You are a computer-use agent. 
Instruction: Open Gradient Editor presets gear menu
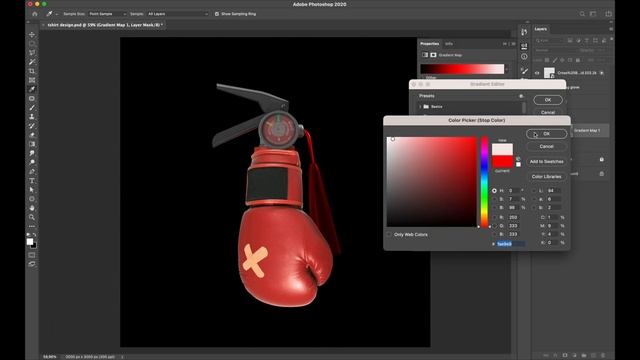pyautogui.click(x=521, y=96)
